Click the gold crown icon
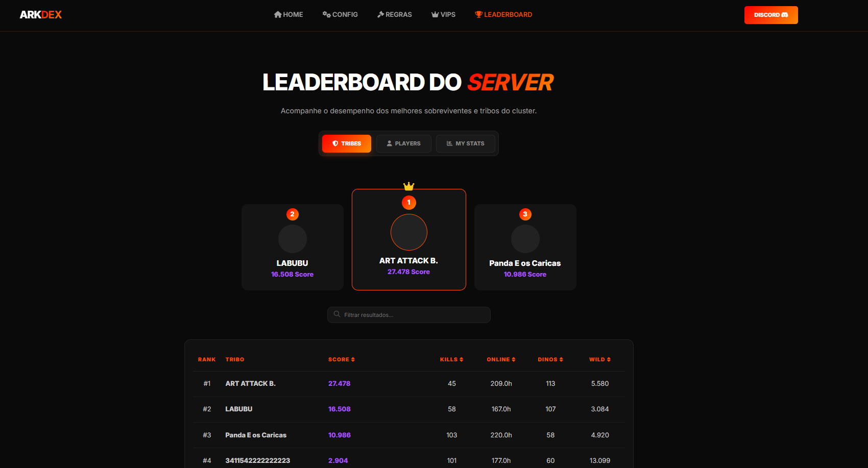Screen dimensions: 868x468 pyautogui.click(x=408, y=186)
